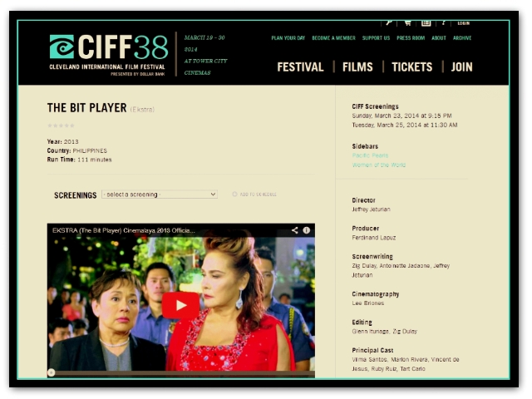
Task: Play the EKSTRA trailer video
Action: [180, 305]
